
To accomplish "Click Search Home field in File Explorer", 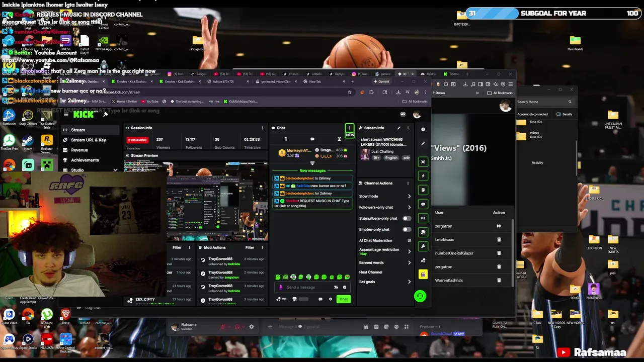I will 545,102.
